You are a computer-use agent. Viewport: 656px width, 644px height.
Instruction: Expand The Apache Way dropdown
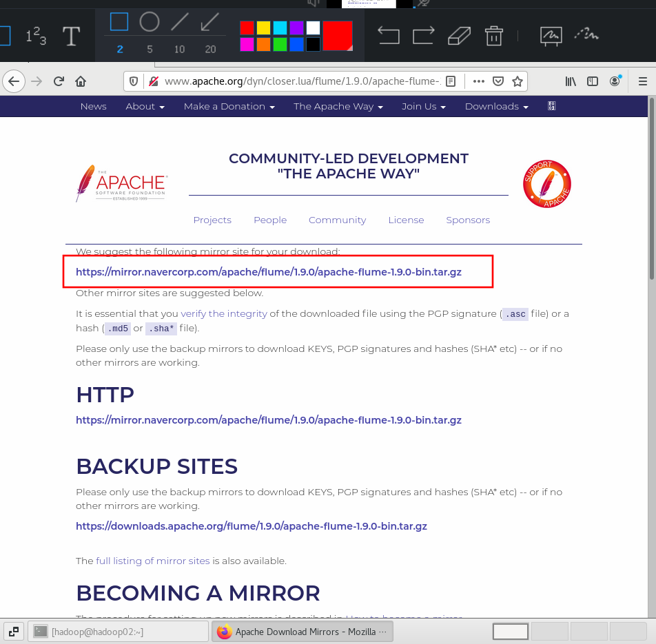[338, 106]
